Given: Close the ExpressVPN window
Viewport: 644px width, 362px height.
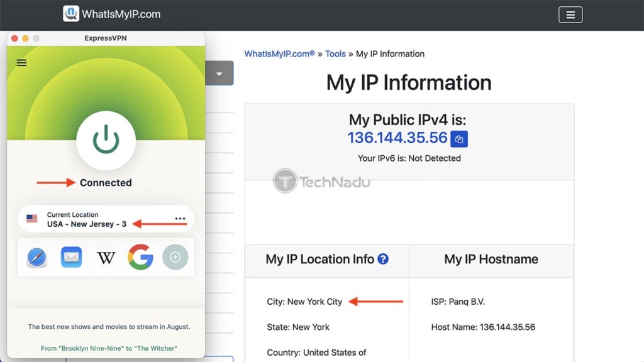Looking at the screenshot, I should (x=15, y=38).
